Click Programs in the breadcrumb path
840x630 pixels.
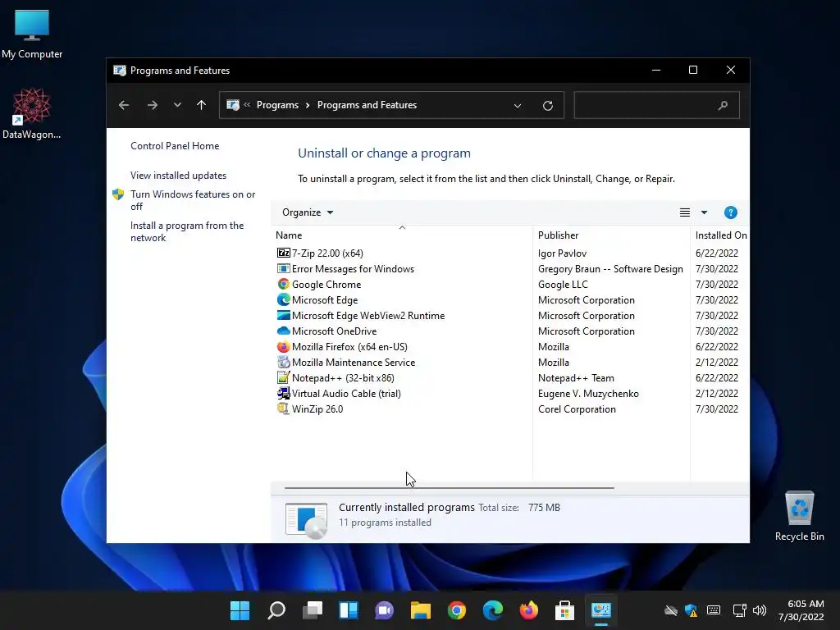[277, 105]
